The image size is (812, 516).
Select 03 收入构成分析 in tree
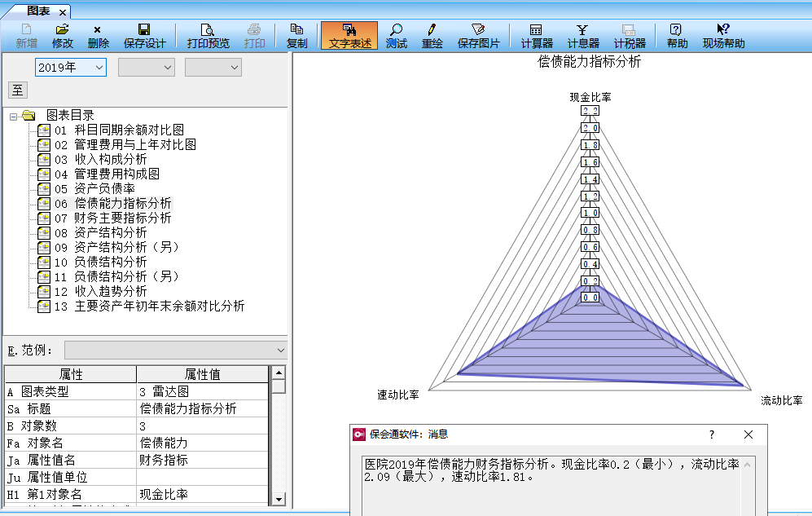tap(111, 160)
